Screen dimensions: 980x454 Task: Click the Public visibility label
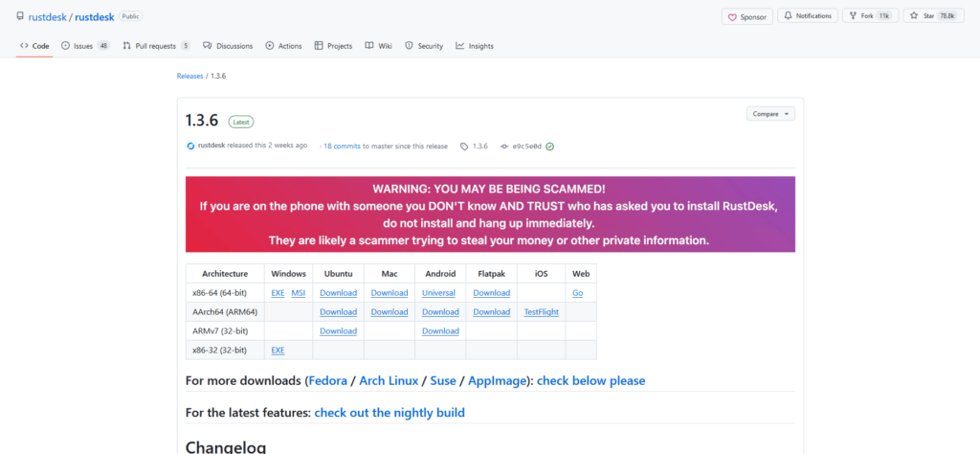(130, 16)
